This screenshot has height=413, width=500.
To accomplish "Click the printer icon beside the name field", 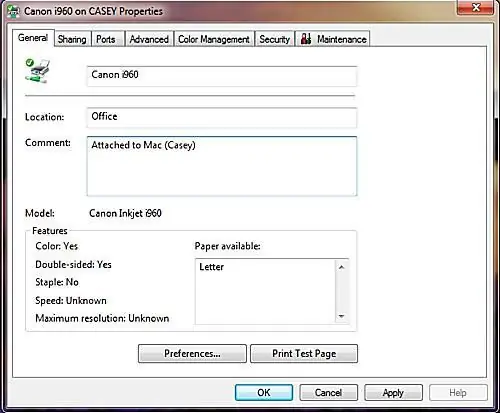I will [37, 71].
